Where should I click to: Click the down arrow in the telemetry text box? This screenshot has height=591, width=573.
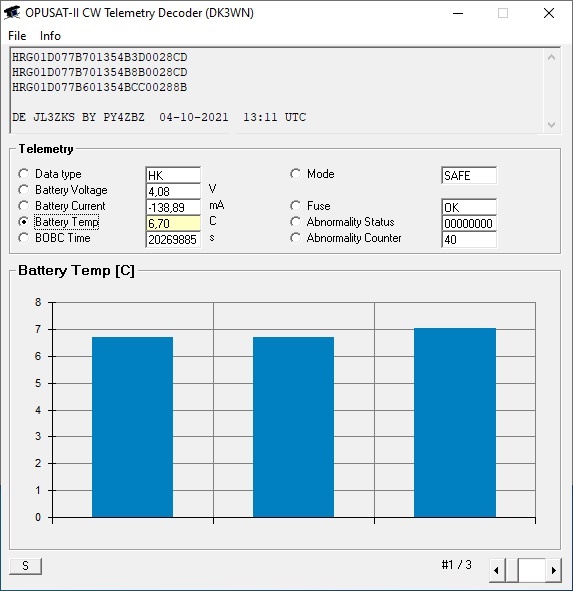coord(551,125)
